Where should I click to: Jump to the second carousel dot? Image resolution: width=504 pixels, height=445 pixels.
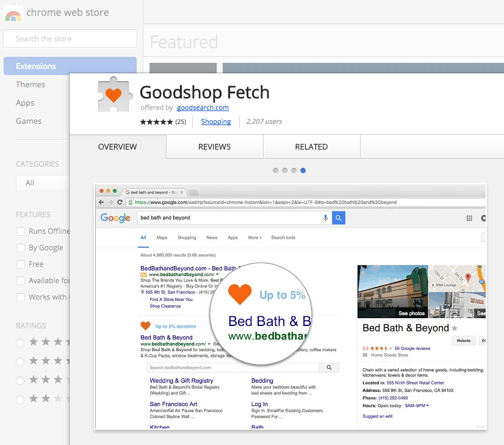pos(285,170)
